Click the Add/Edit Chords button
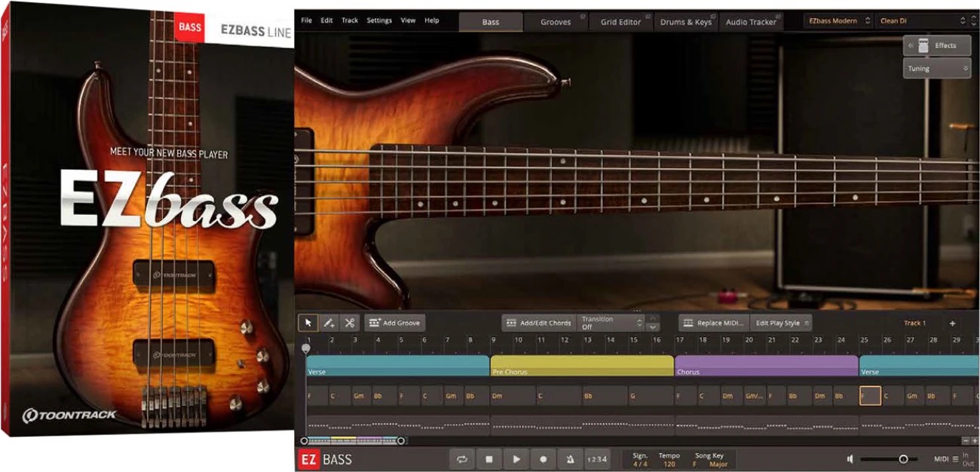Image resolution: width=980 pixels, height=472 pixels. click(x=538, y=323)
